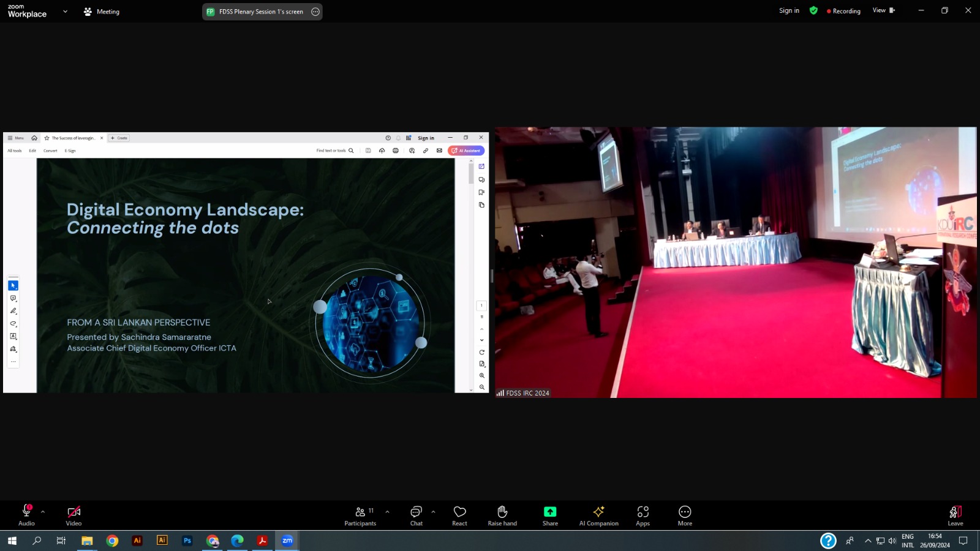Select 'The Success of leveragin..' document tab
This screenshot has width=980, height=551.
point(73,138)
